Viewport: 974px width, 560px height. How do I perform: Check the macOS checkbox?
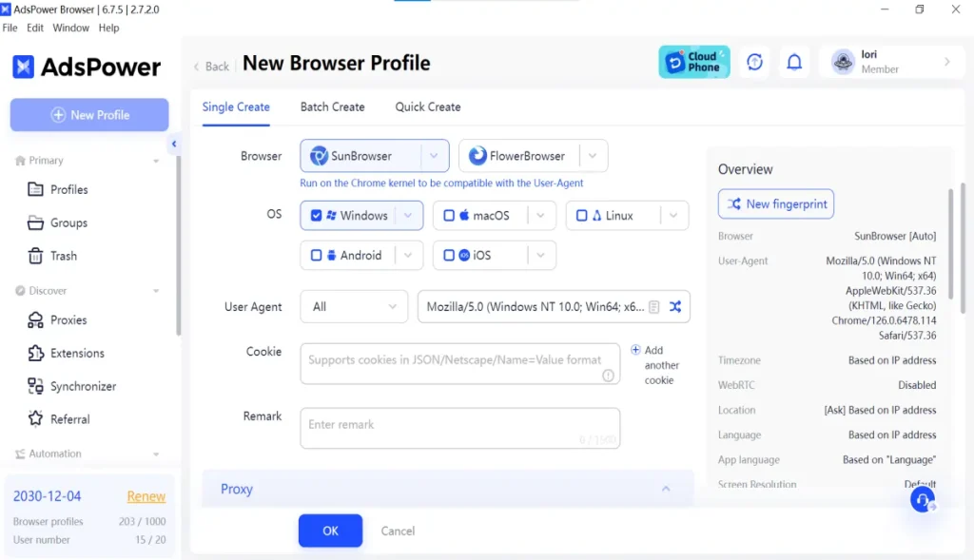click(449, 216)
